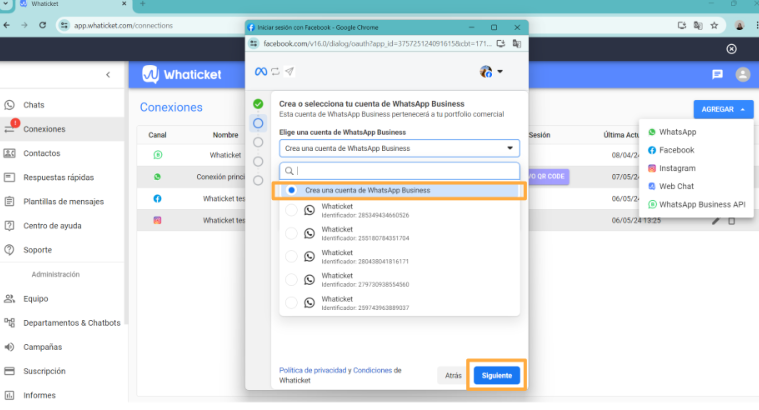Screen dimensions: 759x410
Task: Click Departamentos & Chatbots icon
Action: pyautogui.click(x=9, y=322)
